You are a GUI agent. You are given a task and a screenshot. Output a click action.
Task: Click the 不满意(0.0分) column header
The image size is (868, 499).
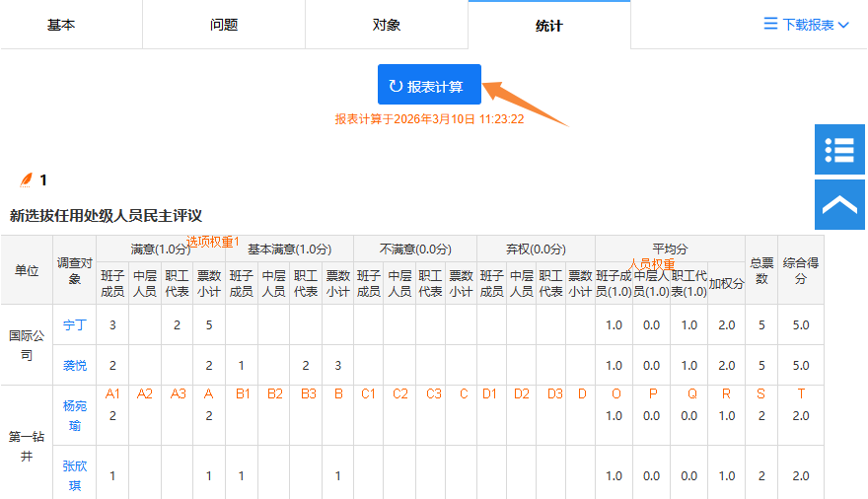[415, 249]
